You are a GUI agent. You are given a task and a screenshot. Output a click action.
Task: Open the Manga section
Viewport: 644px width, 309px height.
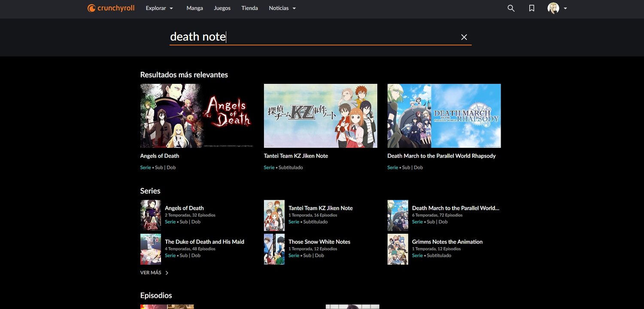[194, 8]
